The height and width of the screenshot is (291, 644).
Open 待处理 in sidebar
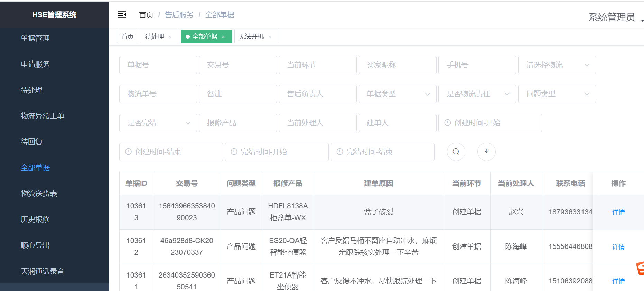54,90
